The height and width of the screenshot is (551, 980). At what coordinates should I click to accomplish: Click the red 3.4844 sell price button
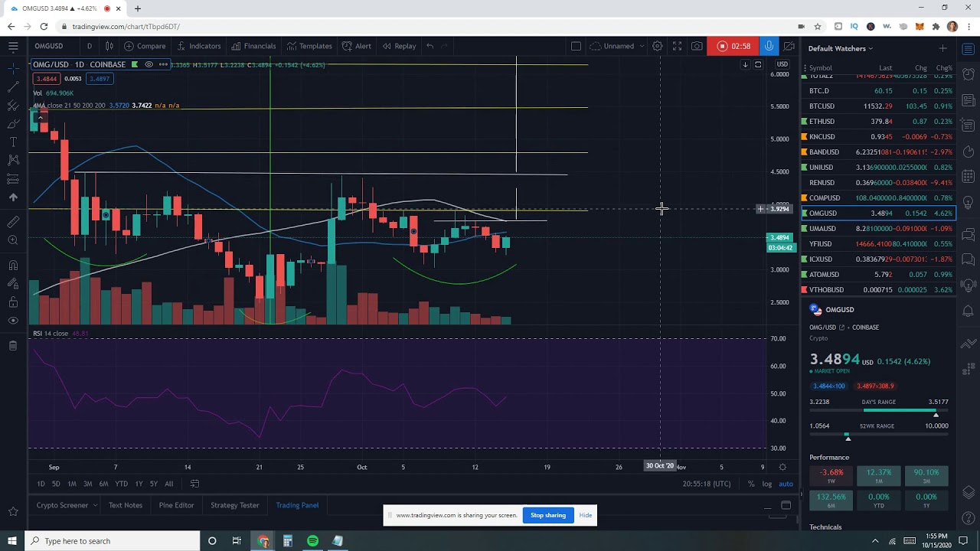[47, 79]
